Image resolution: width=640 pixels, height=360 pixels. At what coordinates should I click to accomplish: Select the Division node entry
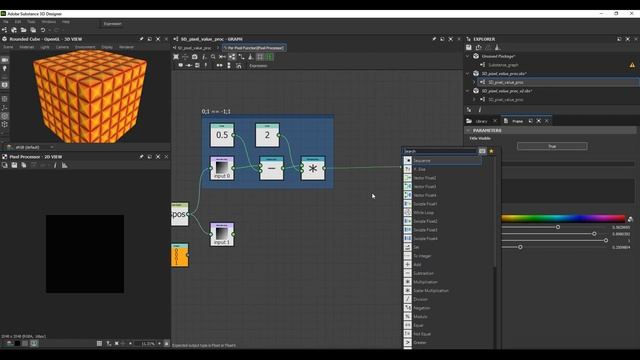(x=443, y=299)
